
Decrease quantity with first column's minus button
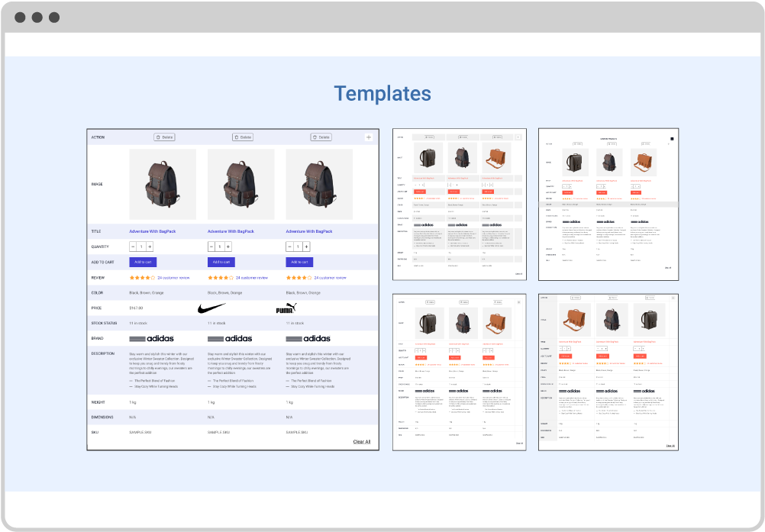tap(133, 247)
